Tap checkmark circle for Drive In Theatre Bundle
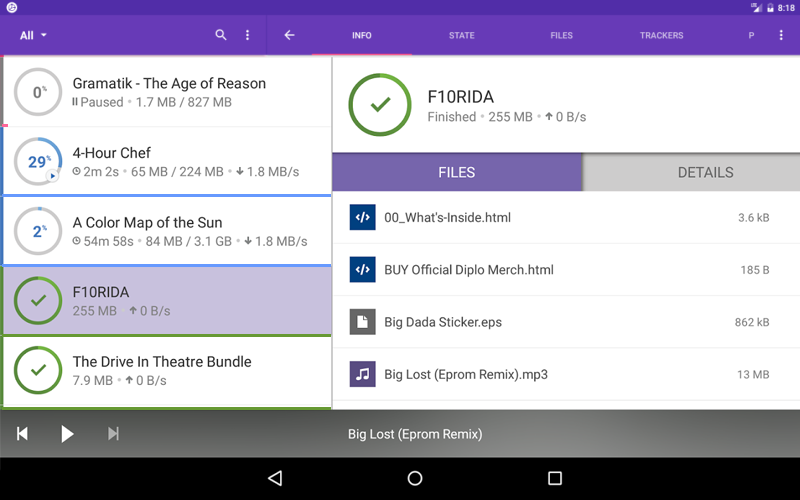800x500 pixels. click(x=38, y=370)
